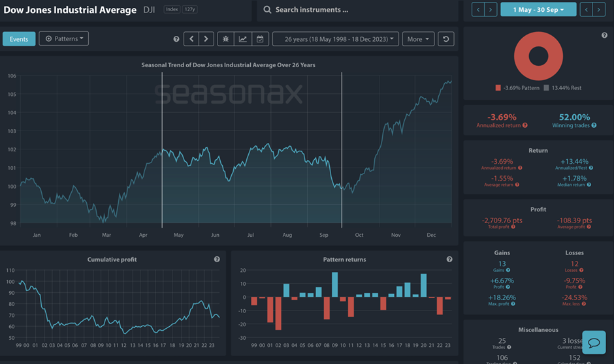
Task: Click the magnifier icon in search bar
Action: point(267,9)
